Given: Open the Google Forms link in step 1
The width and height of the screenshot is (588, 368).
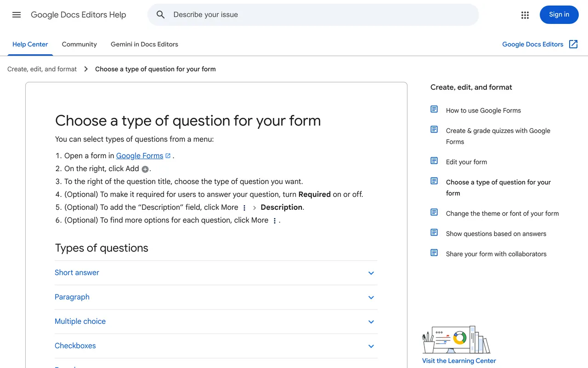Looking at the screenshot, I should click(x=140, y=155).
